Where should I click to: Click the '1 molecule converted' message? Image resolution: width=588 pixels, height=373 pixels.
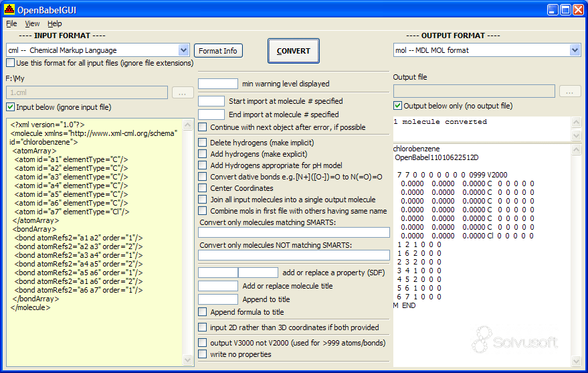(x=440, y=122)
